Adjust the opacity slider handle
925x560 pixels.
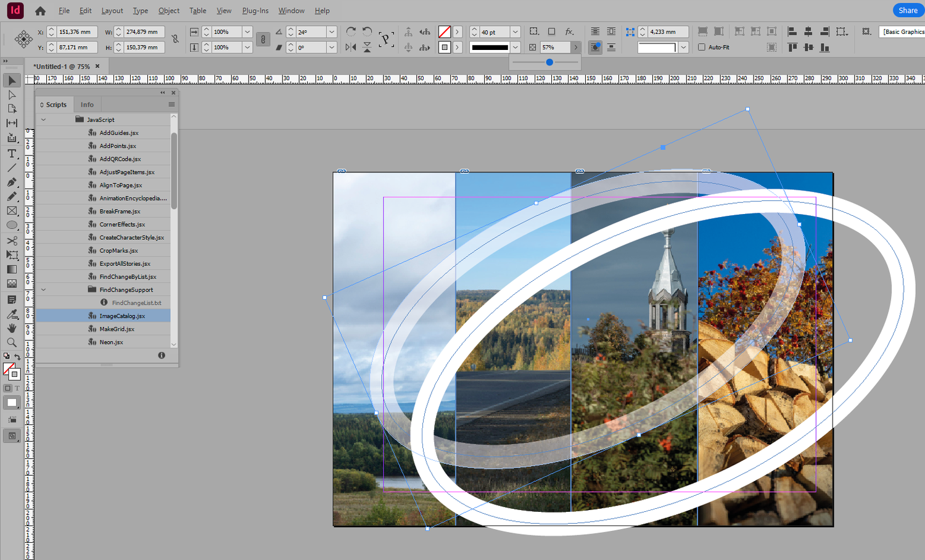[x=549, y=62]
